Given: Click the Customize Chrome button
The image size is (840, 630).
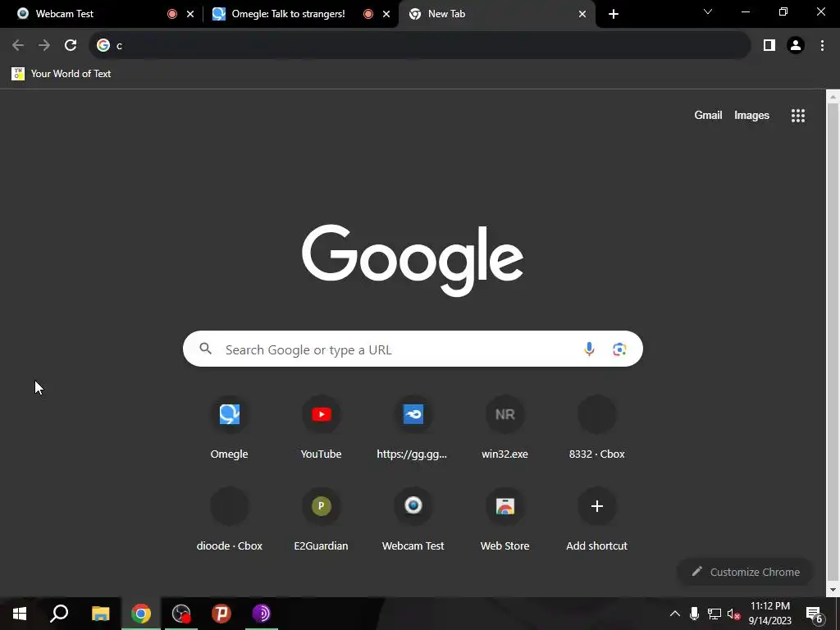Looking at the screenshot, I should 745,572.
